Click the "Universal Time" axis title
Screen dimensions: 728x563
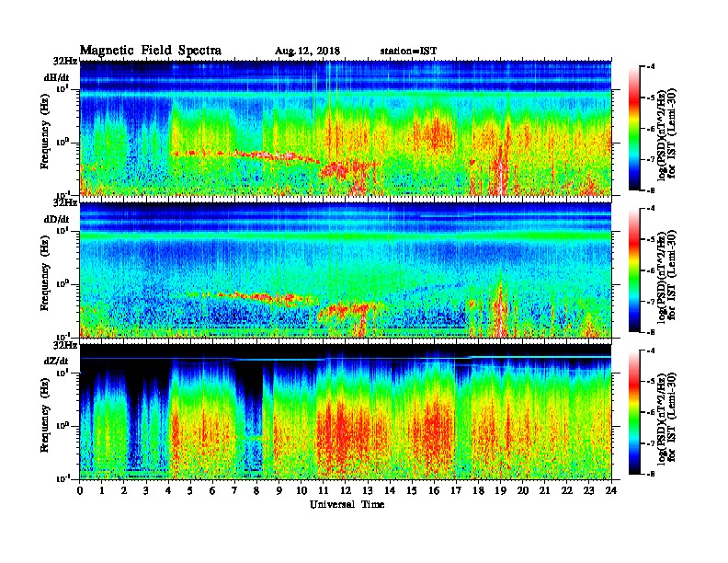[x=347, y=504]
